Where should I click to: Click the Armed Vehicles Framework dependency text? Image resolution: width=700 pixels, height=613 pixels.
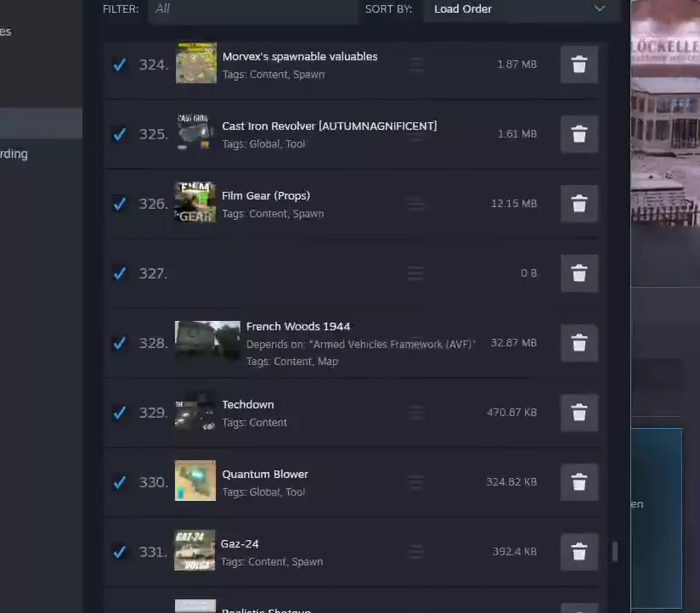[x=361, y=345]
